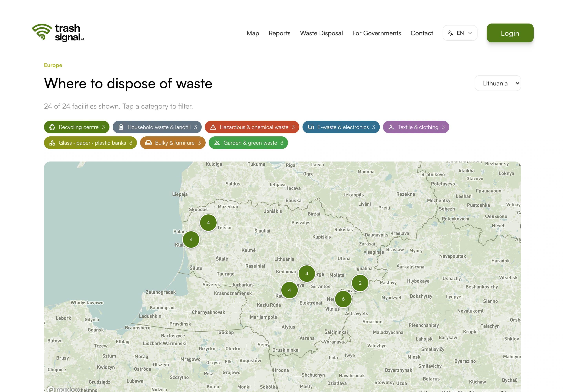This screenshot has width=565, height=392.
Task: Click the recycling arrows icon
Action: 52,127
